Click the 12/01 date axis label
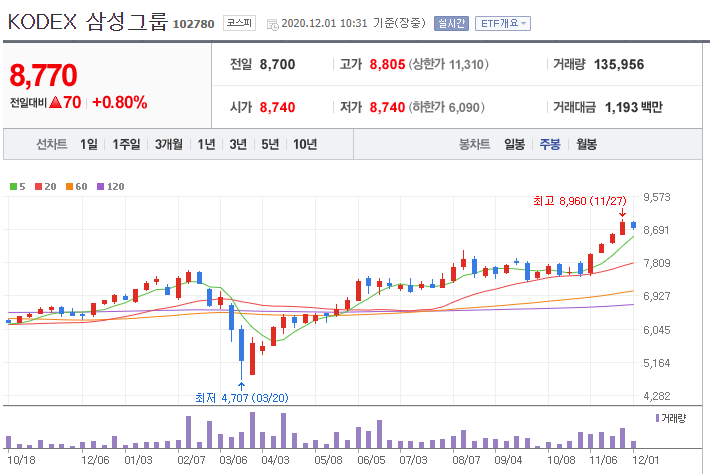 coord(646,460)
